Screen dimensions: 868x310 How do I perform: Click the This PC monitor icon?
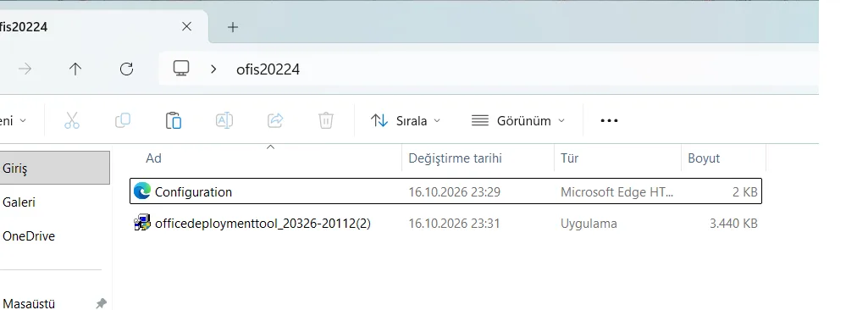[x=181, y=69]
